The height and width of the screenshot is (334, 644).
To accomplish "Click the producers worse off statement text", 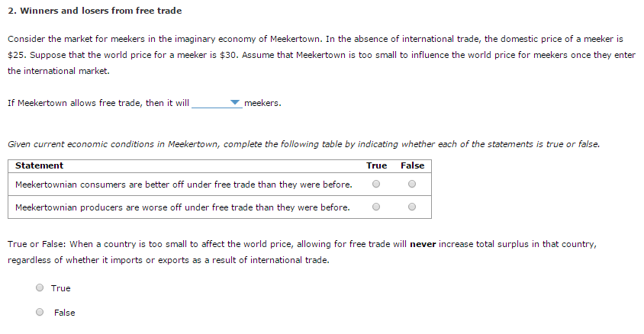I will (x=182, y=207).
